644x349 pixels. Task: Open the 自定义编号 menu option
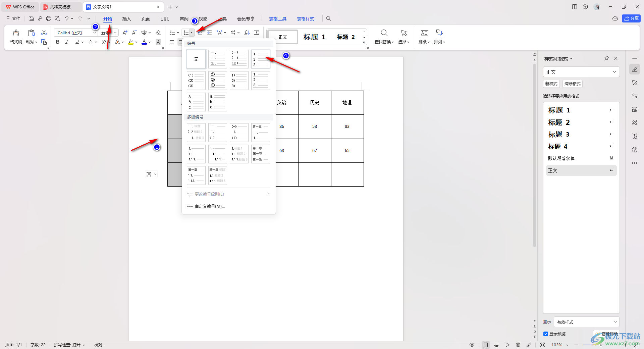[210, 206]
